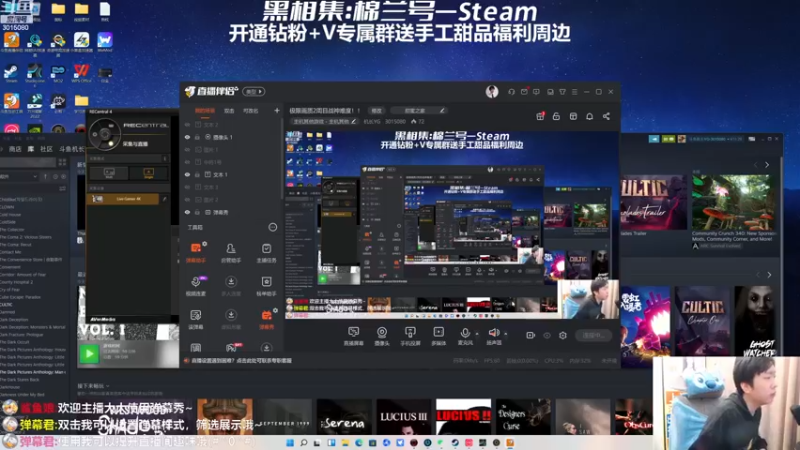Toggle visibility of 文本 1 source
The width and height of the screenshot is (800, 450).
187,174
